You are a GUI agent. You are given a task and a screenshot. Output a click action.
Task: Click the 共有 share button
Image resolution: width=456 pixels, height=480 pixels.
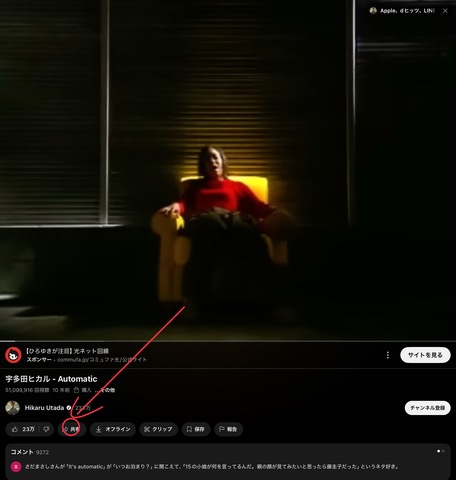click(72, 429)
